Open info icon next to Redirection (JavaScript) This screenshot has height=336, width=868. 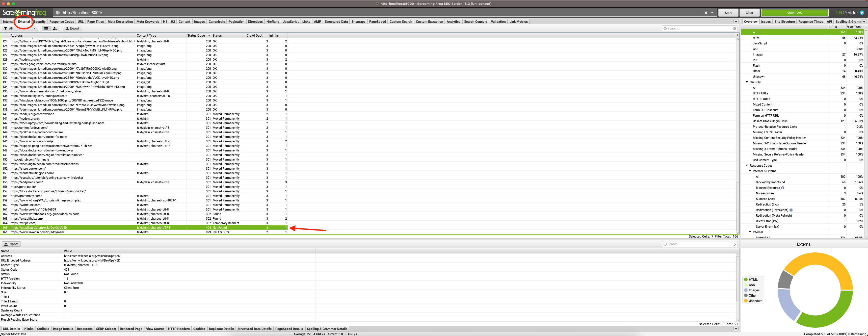pyautogui.click(x=791, y=210)
